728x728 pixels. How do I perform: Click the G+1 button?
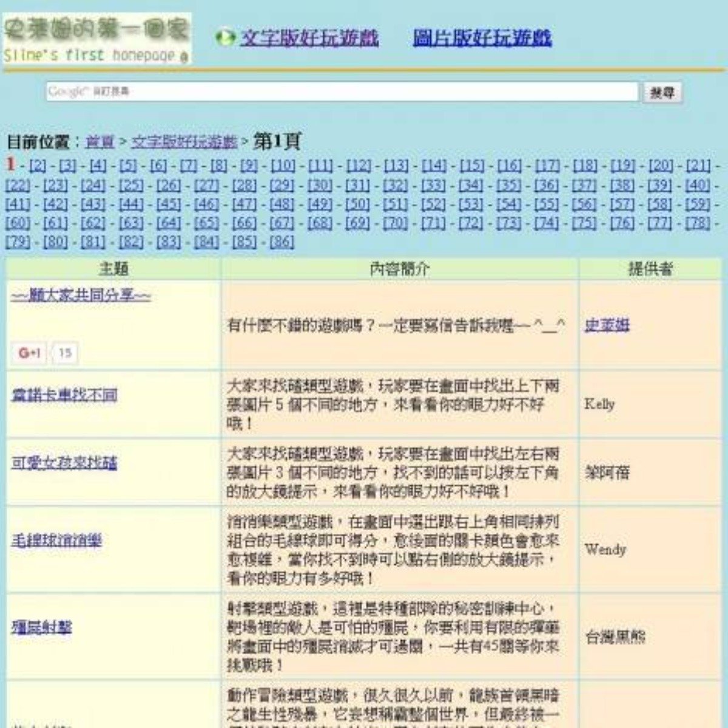[29, 353]
